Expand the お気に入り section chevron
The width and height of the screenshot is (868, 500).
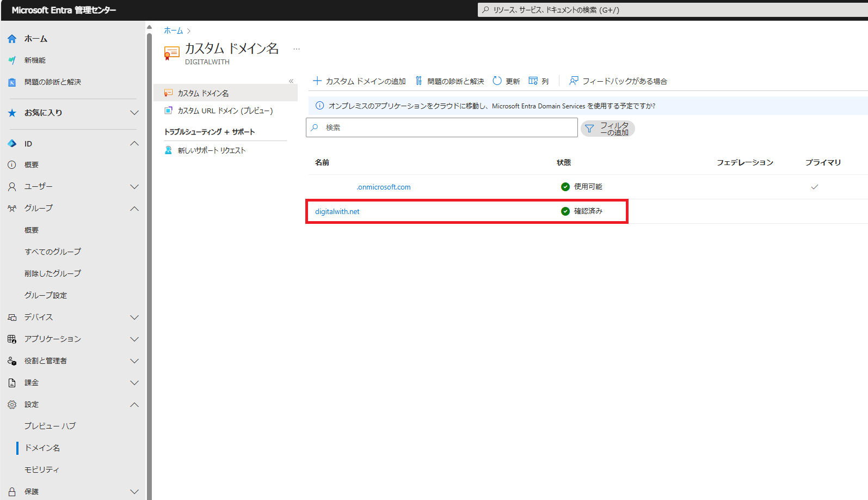(134, 113)
